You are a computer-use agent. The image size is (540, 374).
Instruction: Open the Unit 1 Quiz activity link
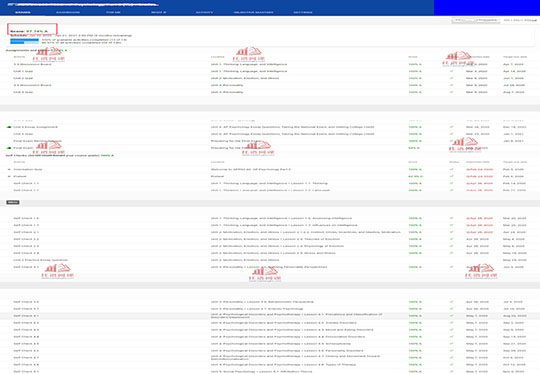23,71
